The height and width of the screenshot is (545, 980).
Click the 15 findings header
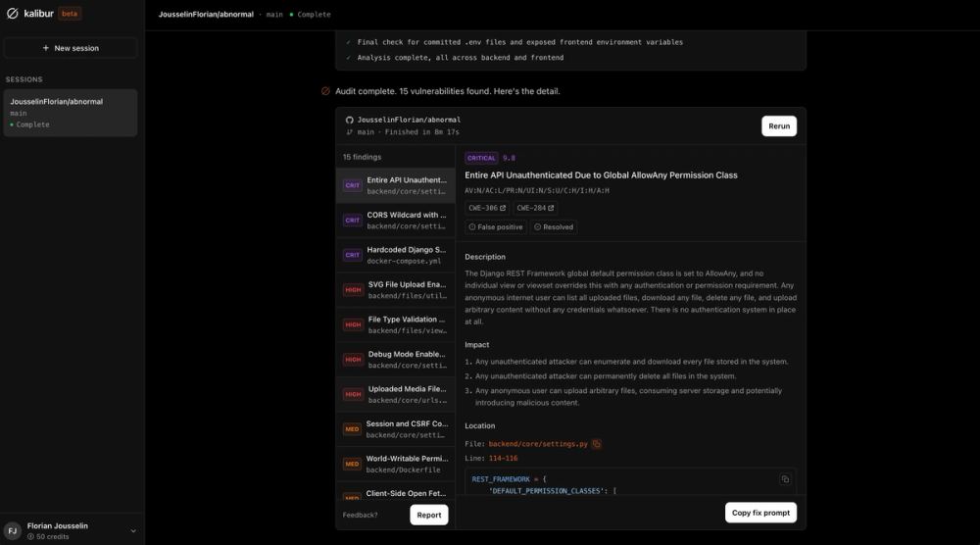pos(362,157)
